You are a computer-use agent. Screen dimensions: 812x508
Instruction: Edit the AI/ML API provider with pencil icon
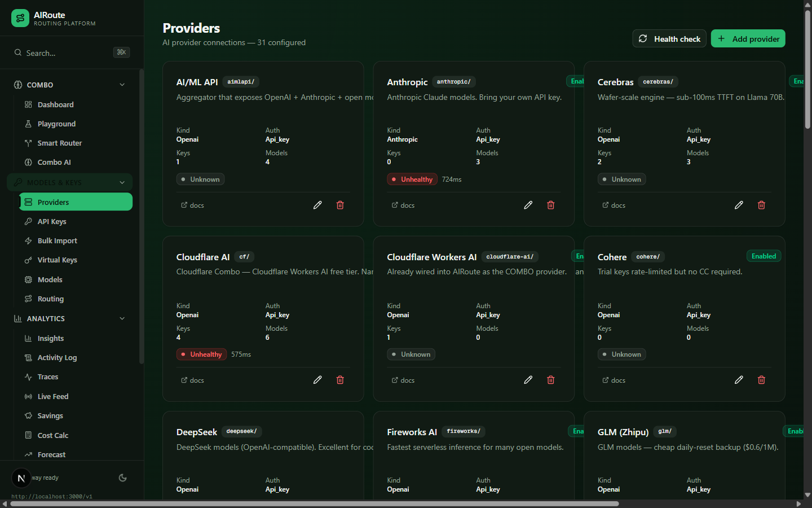(317, 205)
